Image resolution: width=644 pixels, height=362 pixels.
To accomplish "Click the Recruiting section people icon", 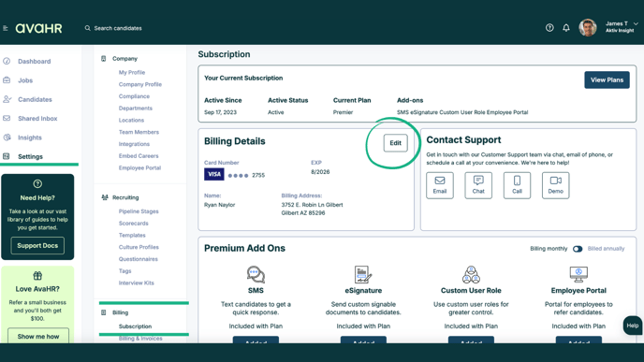I will coord(104,197).
